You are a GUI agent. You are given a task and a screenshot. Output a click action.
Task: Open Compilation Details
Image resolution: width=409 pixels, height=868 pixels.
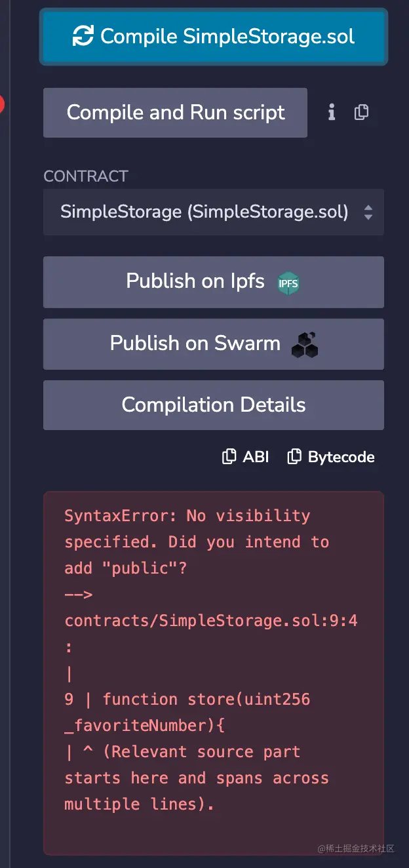214,405
